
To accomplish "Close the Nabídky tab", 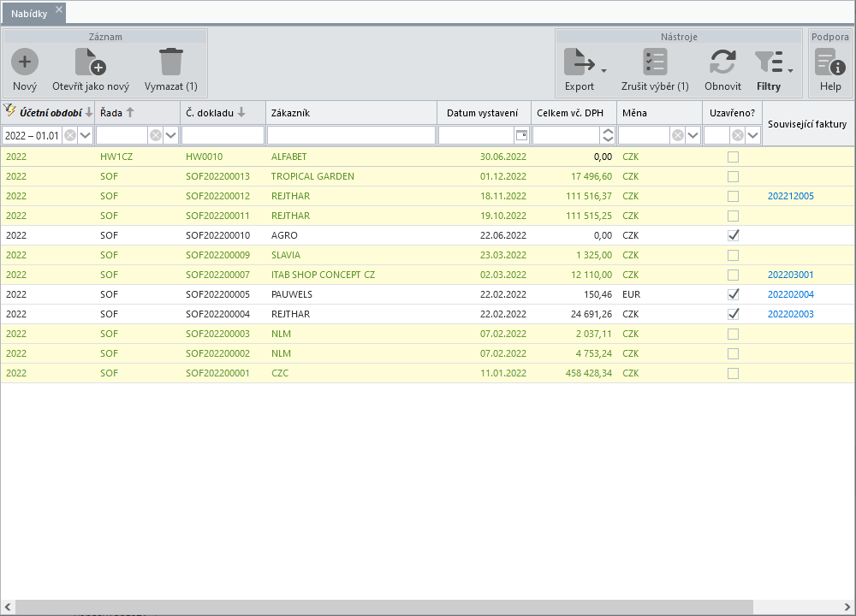I will click(x=59, y=9).
